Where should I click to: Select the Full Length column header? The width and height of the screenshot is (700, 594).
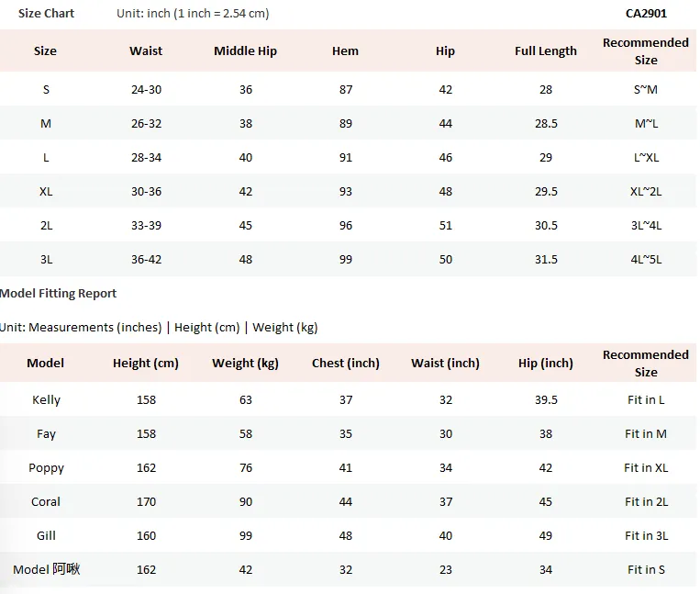click(x=546, y=50)
